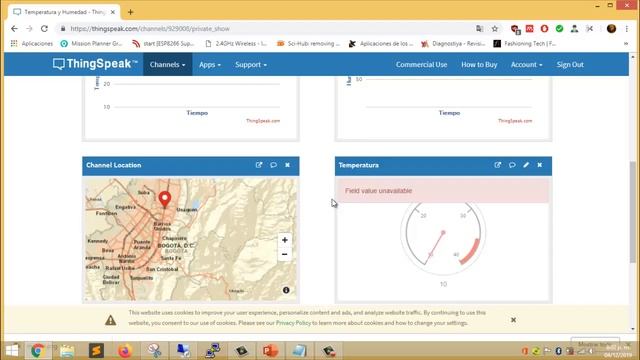
Task: Close the Temperatura widget
Action: pyautogui.click(x=540, y=165)
